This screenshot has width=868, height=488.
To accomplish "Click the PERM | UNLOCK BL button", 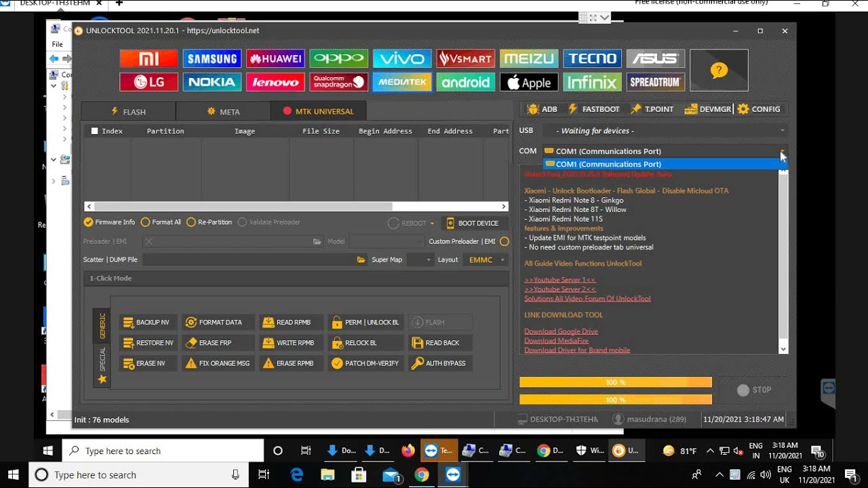I will (366, 323).
